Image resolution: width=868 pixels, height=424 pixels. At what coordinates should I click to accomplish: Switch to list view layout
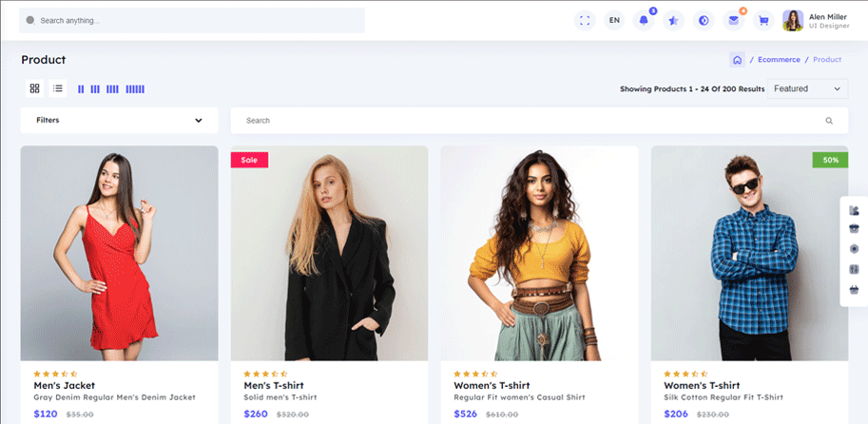pos(58,88)
